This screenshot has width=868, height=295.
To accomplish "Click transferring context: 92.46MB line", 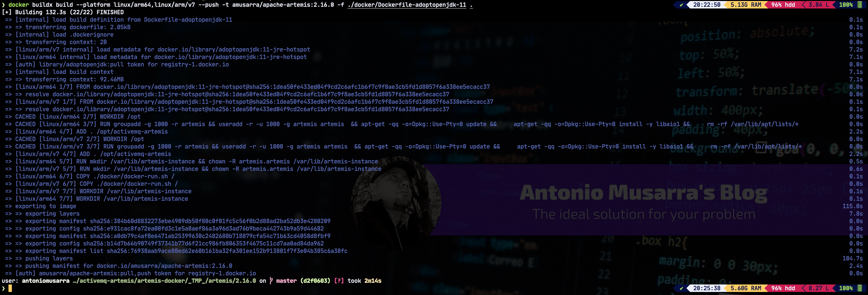I will (x=64, y=79).
